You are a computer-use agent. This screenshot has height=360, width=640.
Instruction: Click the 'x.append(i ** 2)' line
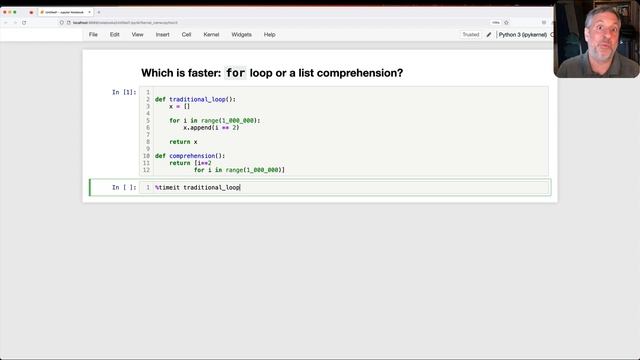(211, 127)
